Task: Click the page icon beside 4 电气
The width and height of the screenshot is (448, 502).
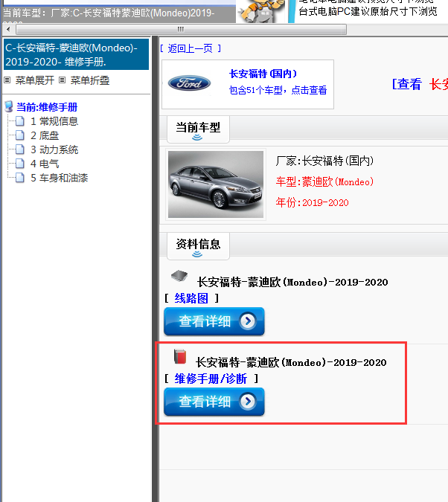Action: pyautogui.click(x=20, y=164)
